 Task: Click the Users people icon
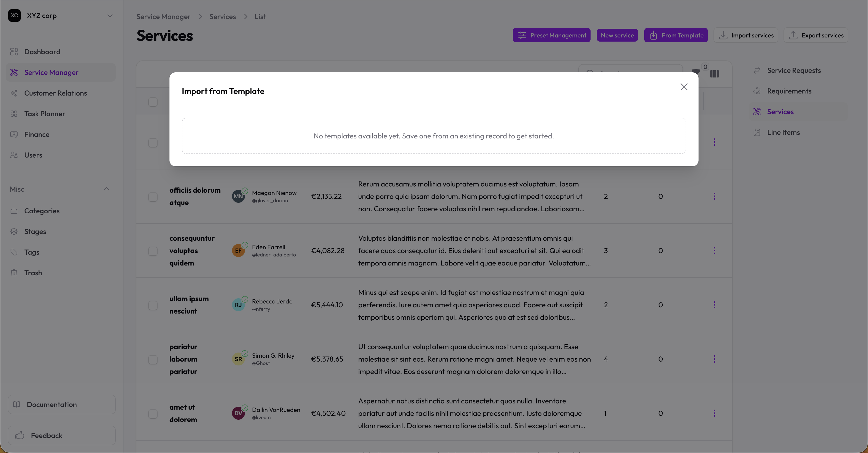pos(14,155)
